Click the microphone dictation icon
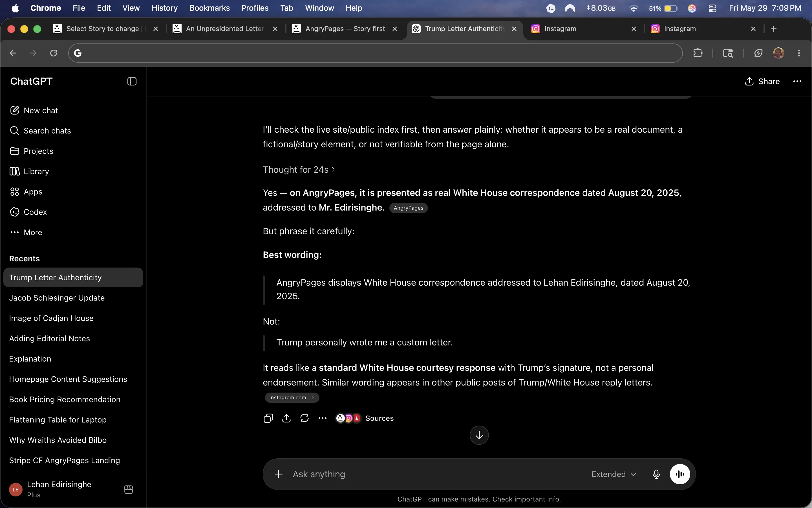The image size is (812, 508). pos(656,474)
